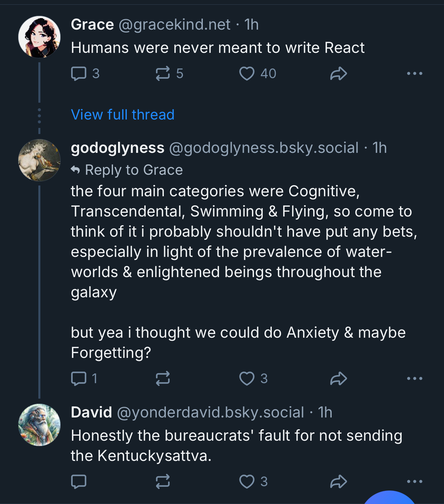Screen dimensions: 444x504
Task: Open godoglyness's profile avatar
Action: click(x=39, y=160)
